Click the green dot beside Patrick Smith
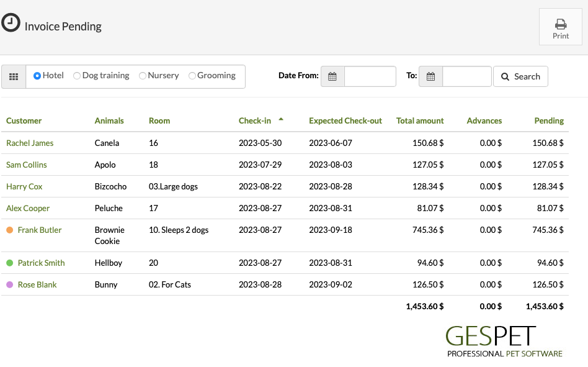The height and width of the screenshot is (367, 588). (x=10, y=263)
